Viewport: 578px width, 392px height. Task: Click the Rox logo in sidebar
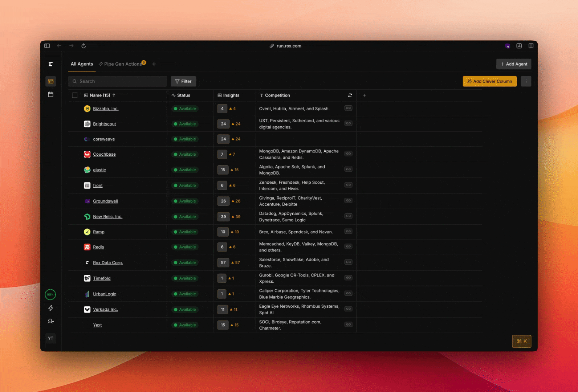click(50, 64)
